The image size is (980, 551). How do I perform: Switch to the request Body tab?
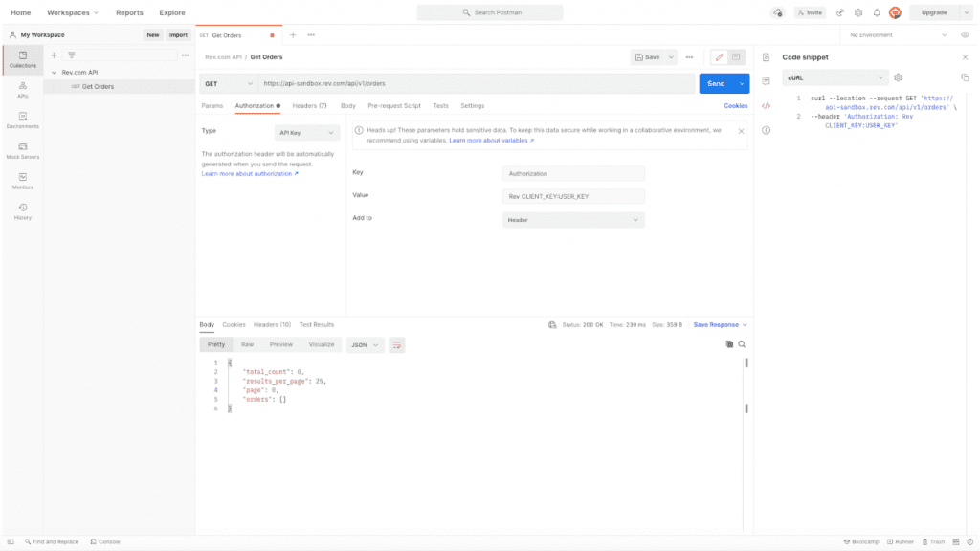pyautogui.click(x=348, y=105)
